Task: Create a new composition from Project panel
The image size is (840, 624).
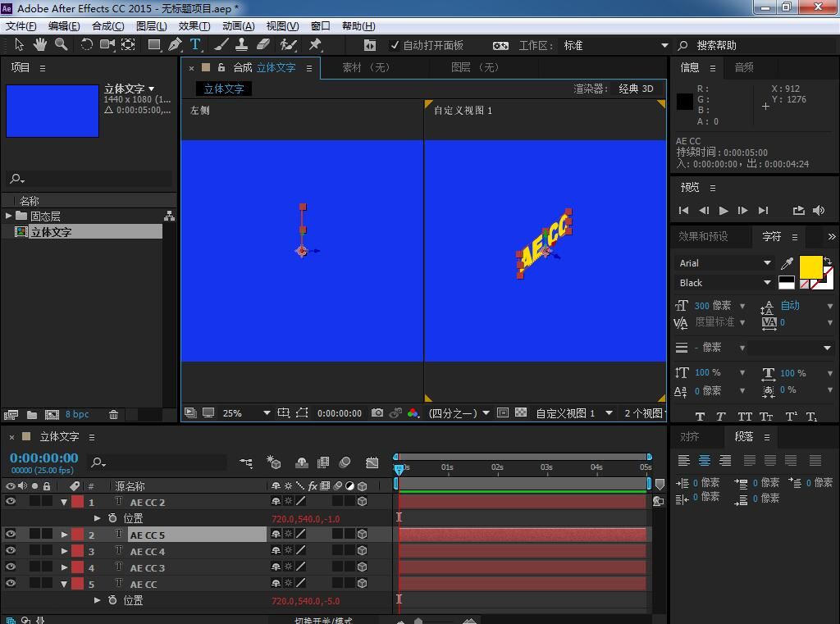Action: click(x=52, y=415)
